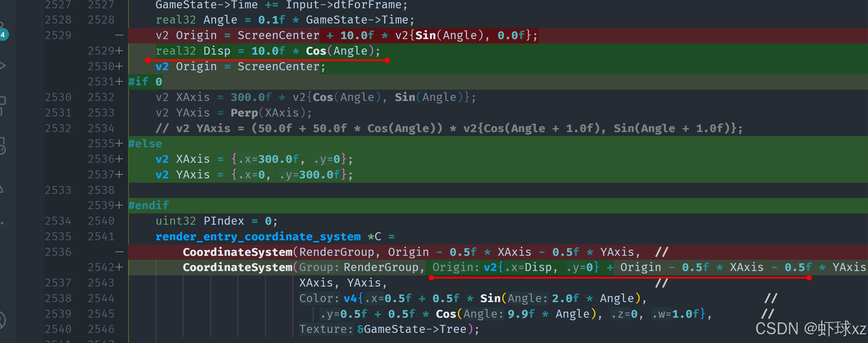Click 'Texture:' parameter hint
868x343 pixels.
pyautogui.click(x=326, y=329)
